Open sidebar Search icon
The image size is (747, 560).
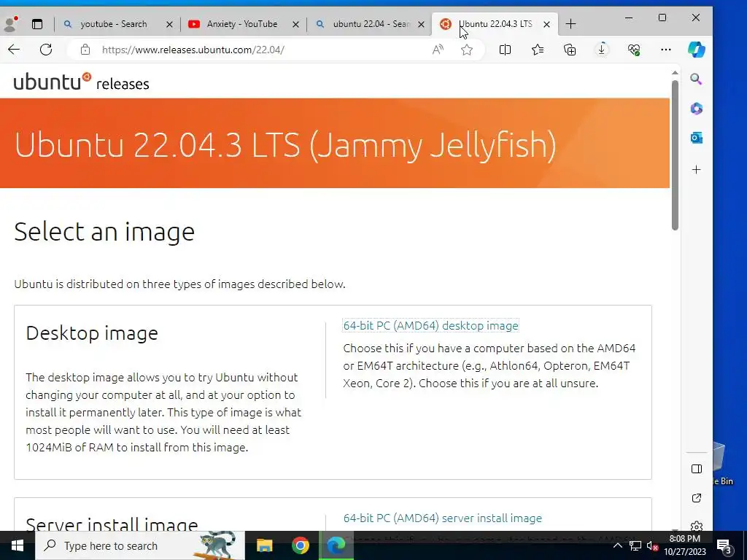[x=696, y=79]
